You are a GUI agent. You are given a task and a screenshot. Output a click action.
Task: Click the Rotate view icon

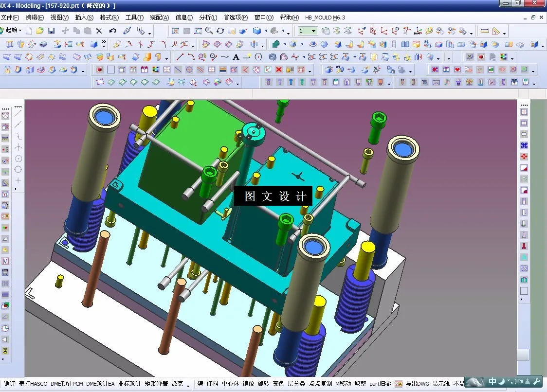pos(220,30)
